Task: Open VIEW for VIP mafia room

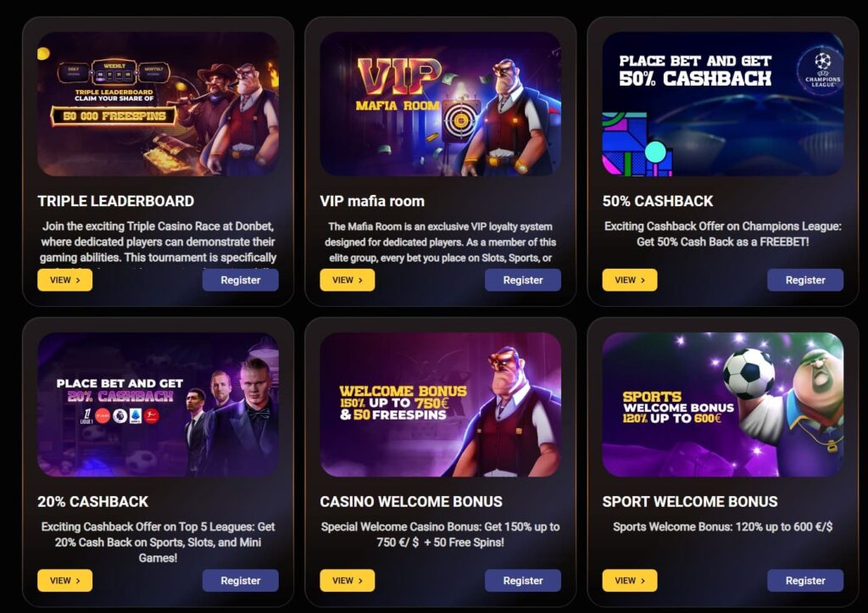Action: [347, 280]
